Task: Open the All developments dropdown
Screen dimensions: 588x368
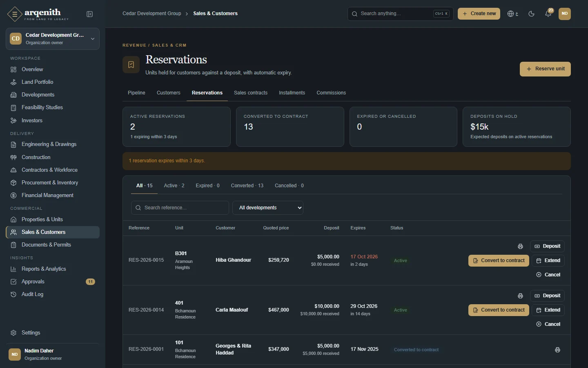Action: [268, 208]
